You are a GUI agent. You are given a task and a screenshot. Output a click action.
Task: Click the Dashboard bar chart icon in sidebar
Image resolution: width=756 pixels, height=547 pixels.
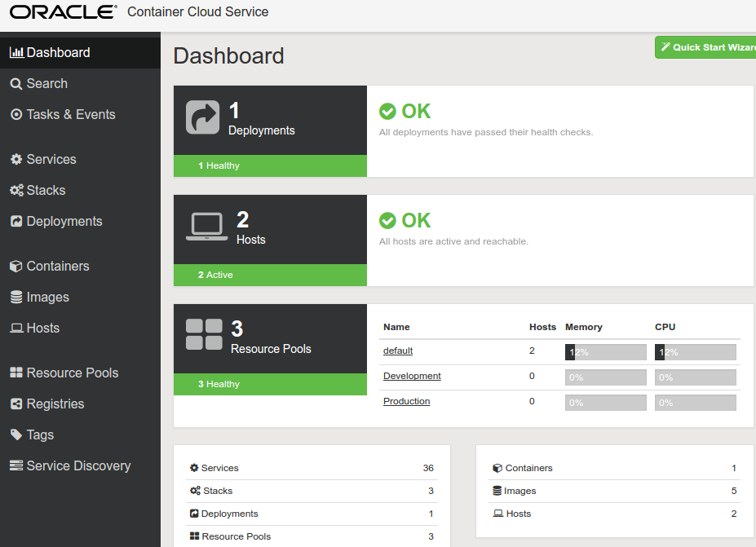(16, 52)
